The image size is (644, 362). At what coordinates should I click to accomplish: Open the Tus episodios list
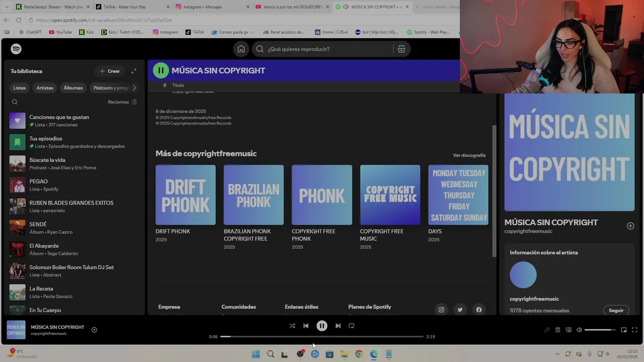(73, 142)
